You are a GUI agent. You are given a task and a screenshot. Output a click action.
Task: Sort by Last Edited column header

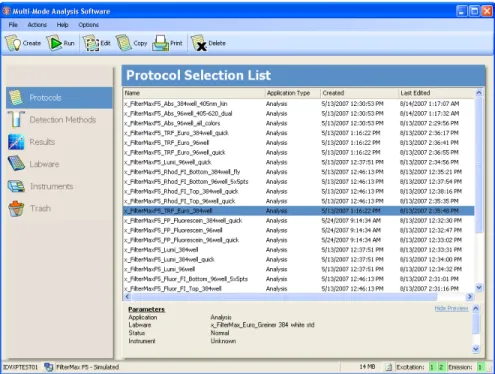[x=436, y=93]
